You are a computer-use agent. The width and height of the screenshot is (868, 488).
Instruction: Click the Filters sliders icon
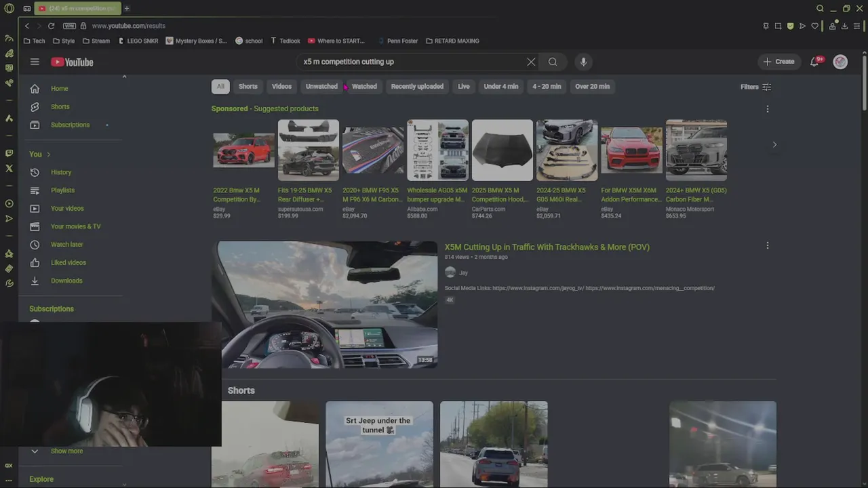(766, 87)
